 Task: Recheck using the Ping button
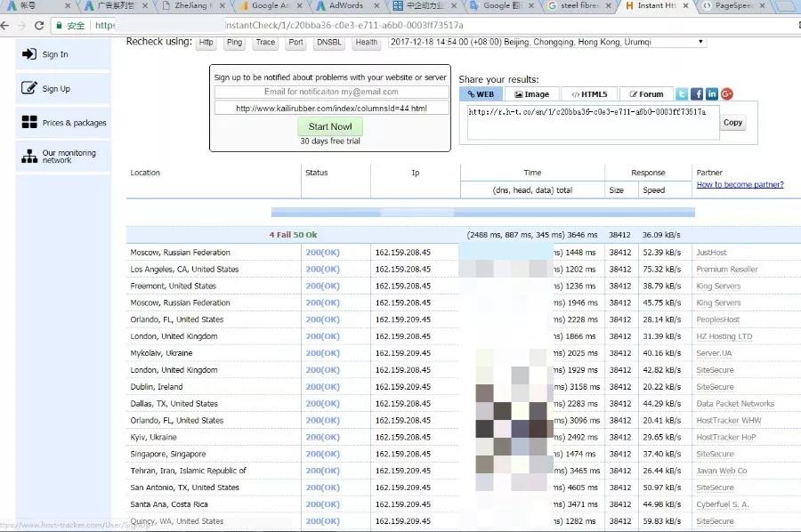point(234,42)
